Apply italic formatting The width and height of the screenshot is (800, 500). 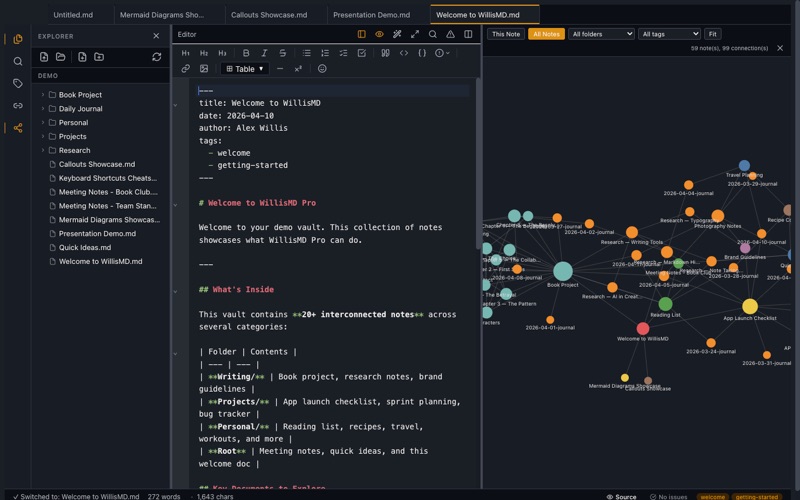tap(264, 53)
